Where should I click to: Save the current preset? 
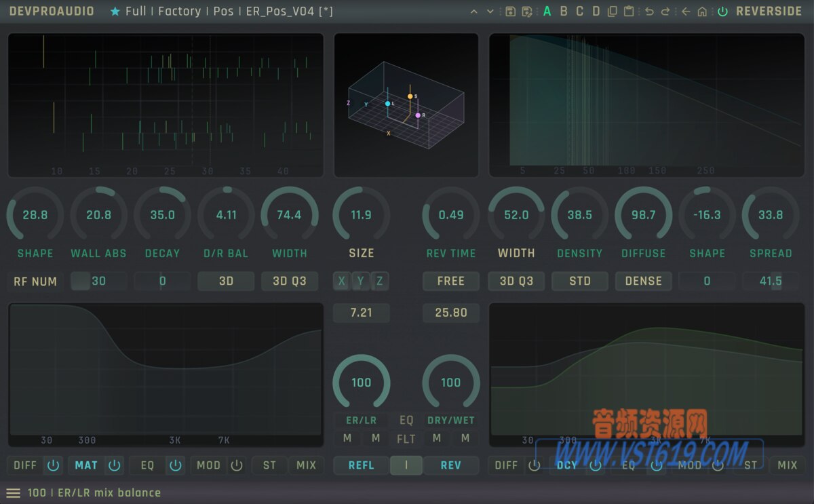point(510,12)
